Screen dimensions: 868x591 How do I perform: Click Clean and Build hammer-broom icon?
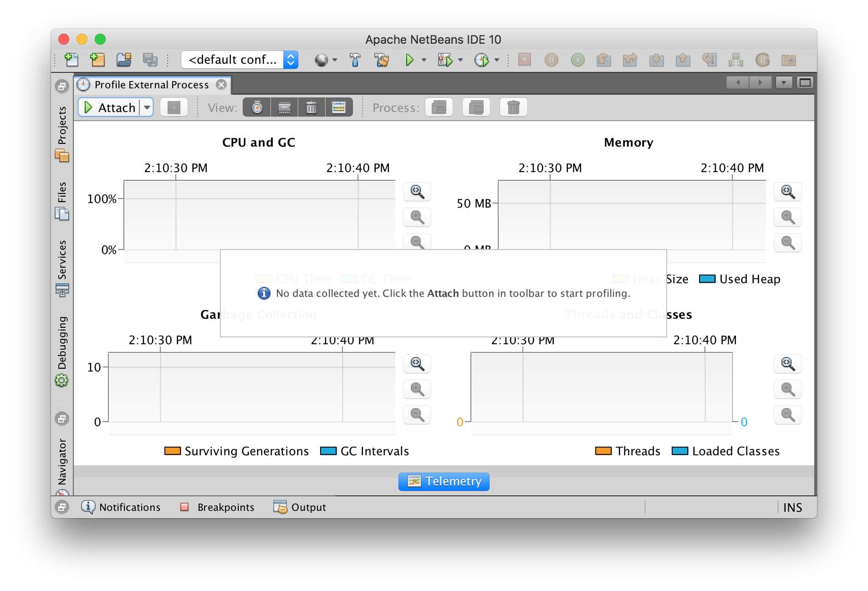point(382,60)
